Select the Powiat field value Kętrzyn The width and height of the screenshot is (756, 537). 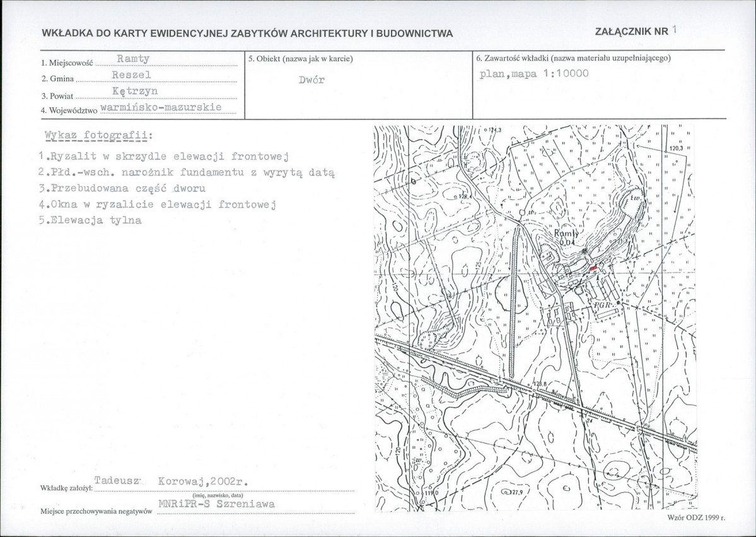(x=135, y=91)
